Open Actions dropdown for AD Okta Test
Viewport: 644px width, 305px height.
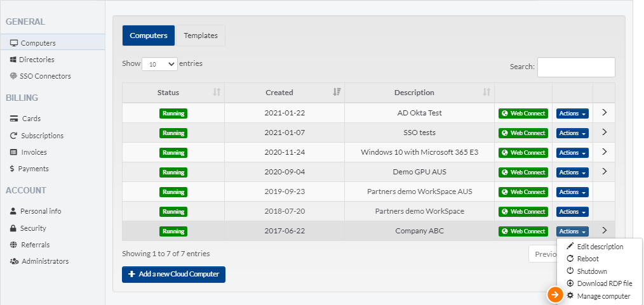(572, 114)
